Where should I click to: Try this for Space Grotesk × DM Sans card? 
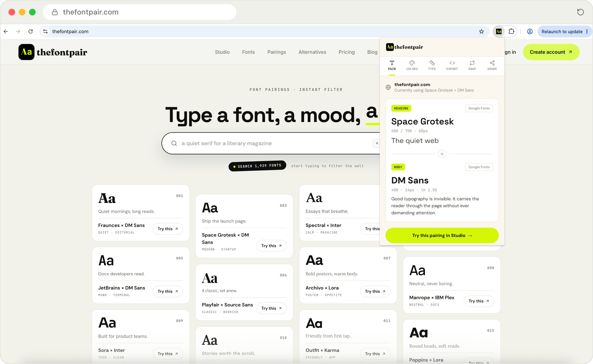[271, 246]
